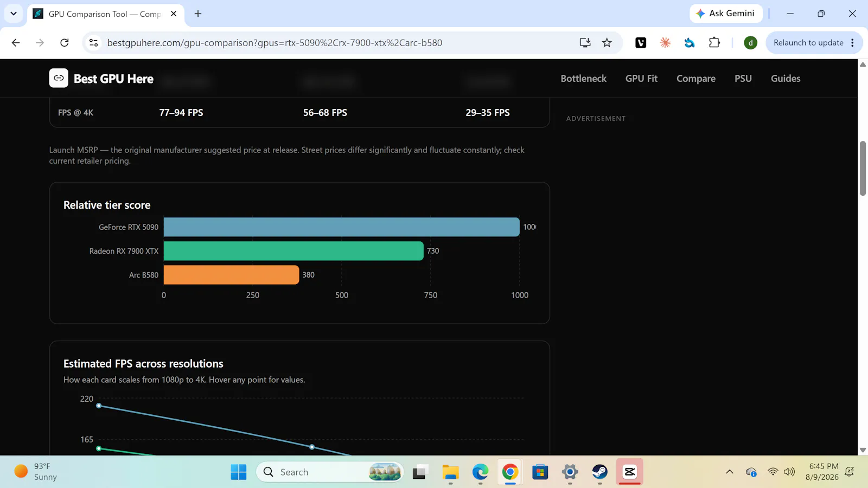Open the clock and calendar flyout
The image size is (868, 488).
pyautogui.click(x=824, y=472)
